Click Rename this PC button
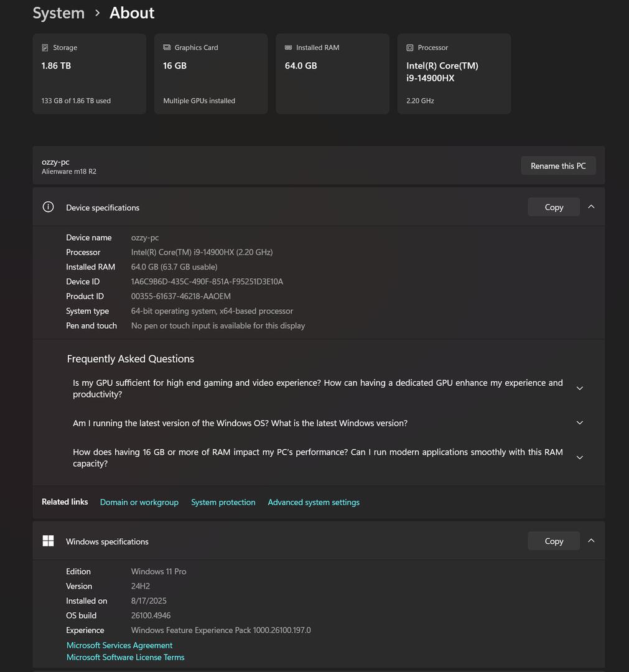 click(x=558, y=166)
